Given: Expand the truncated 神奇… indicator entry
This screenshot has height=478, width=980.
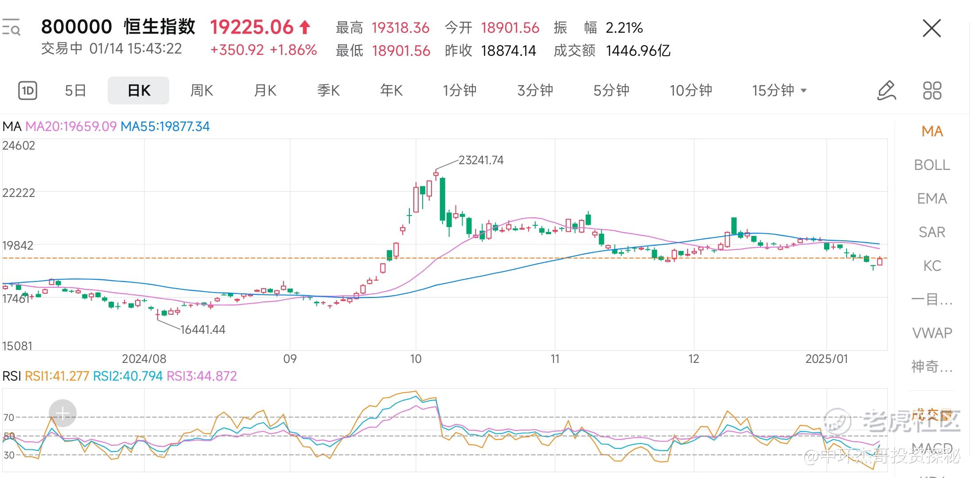Looking at the screenshot, I should coord(932,366).
